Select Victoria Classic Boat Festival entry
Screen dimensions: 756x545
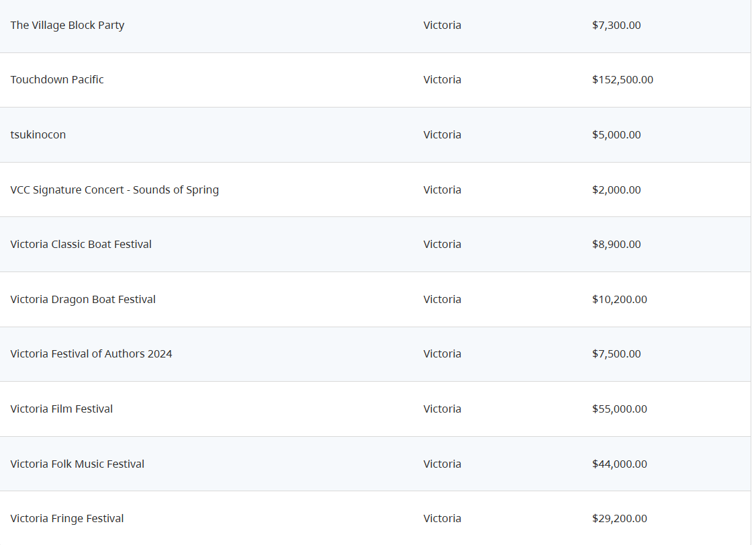tap(81, 244)
